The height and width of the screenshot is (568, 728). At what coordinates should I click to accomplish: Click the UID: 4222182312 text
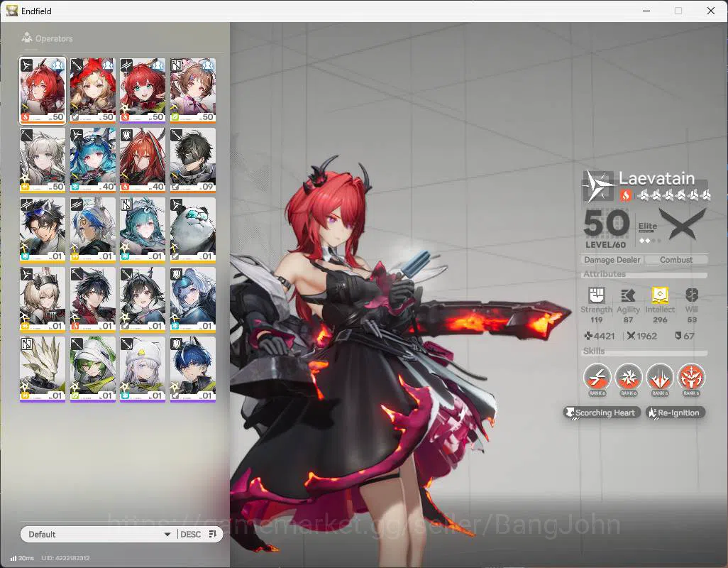coord(65,558)
